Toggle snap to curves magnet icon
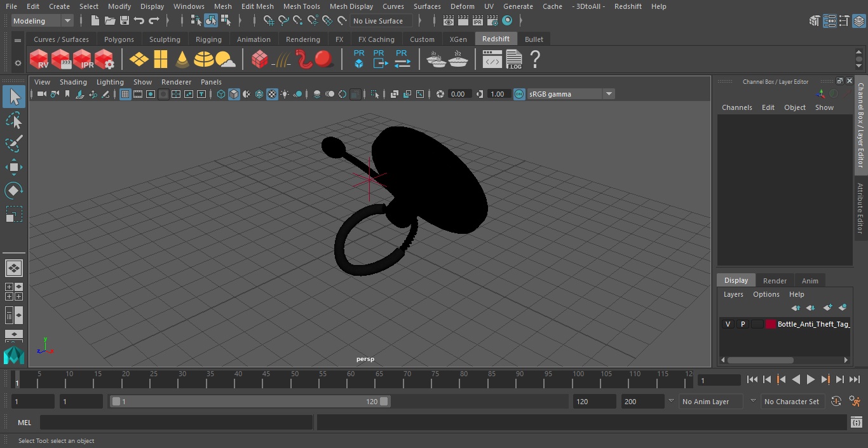 coord(283,21)
